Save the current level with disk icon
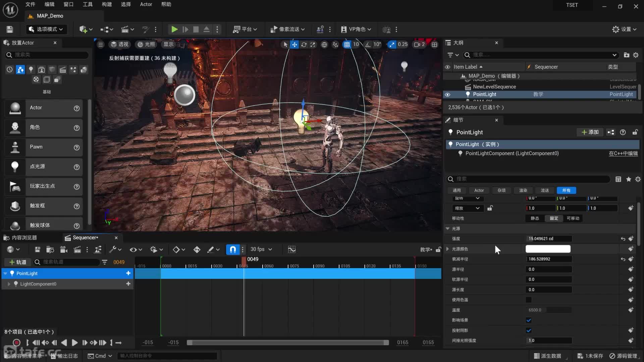The height and width of the screenshot is (362, 644). pos(10,29)
